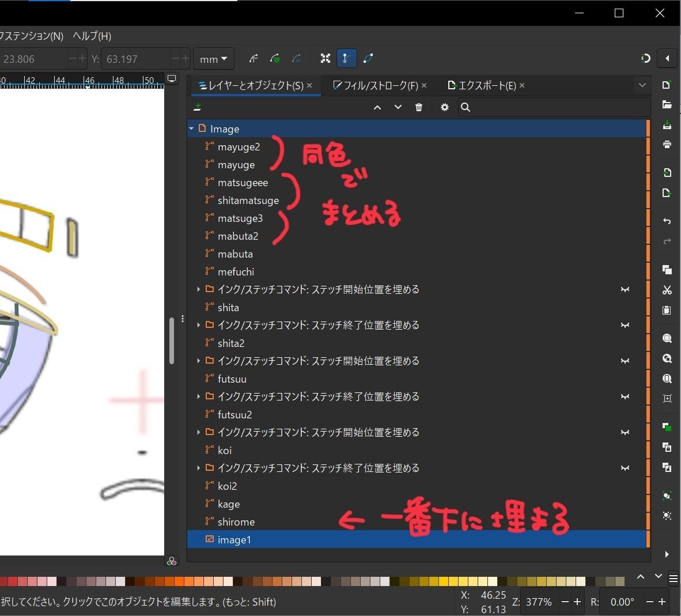Viewport: 681px width, 616px height.
Task: Click the zoom to selection icon
Action: pyautogui.click(x=667, y=338)
